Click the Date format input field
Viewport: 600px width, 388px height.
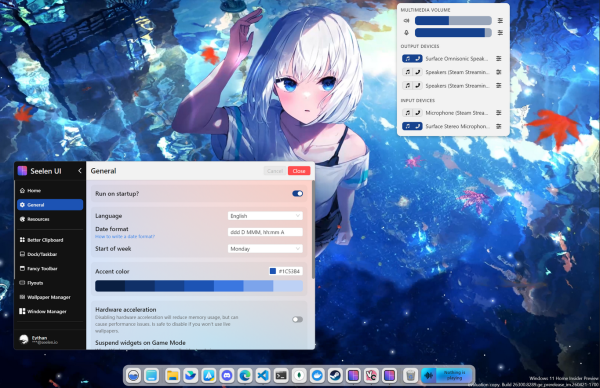coord(265,232)
